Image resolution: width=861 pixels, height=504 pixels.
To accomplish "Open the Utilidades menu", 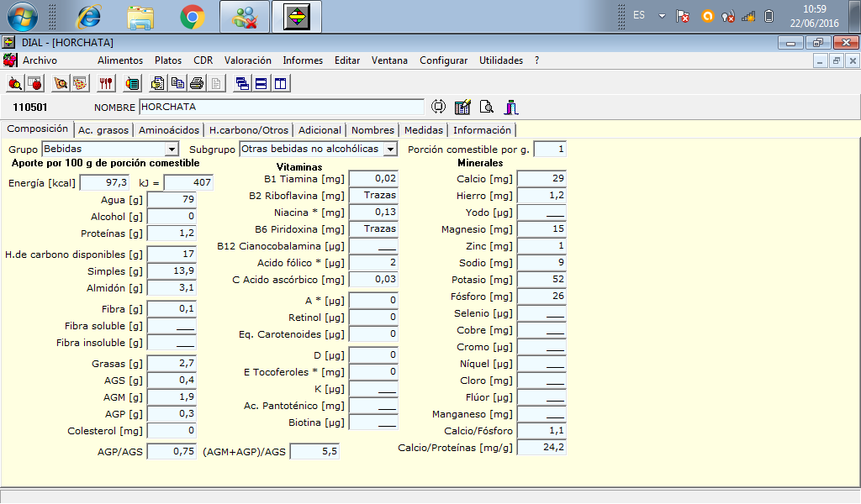I will coord(501,60).
